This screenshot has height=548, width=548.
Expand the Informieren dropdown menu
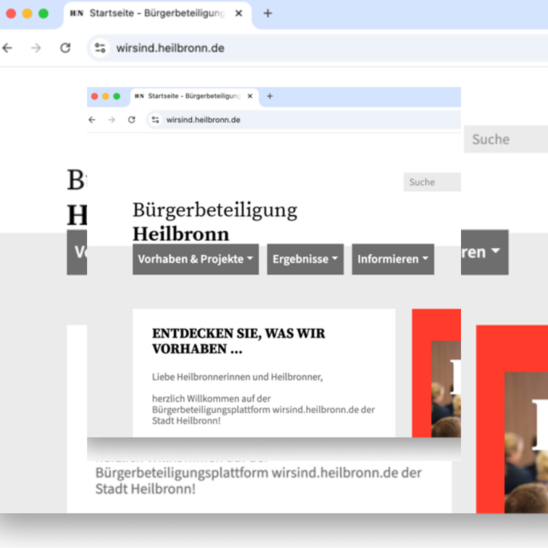(393, 259)
